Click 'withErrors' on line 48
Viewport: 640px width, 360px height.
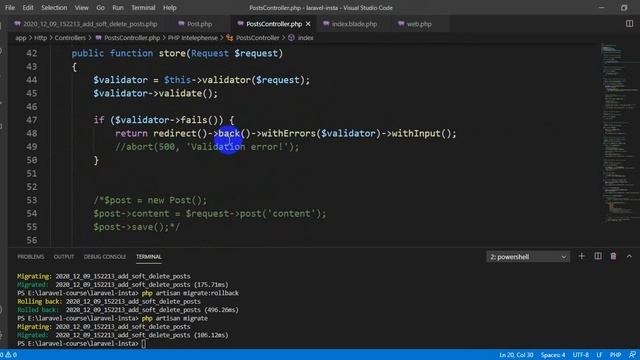pyautogui.click(x=289, y=133)
